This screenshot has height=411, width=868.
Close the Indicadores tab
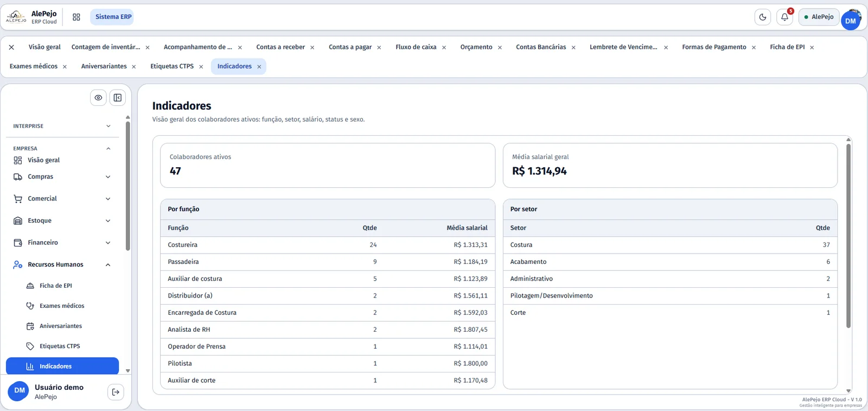tap(259, 67)
